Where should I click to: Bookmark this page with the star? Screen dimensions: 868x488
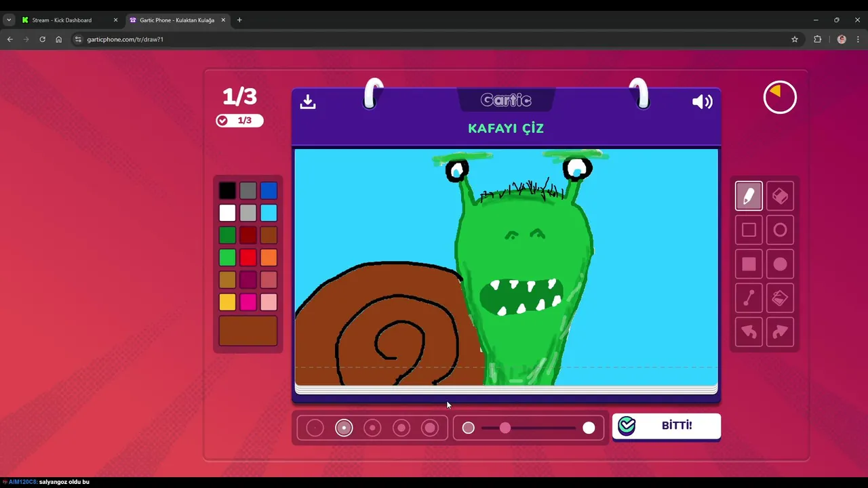pyautogui.click(x=795, y=39)
